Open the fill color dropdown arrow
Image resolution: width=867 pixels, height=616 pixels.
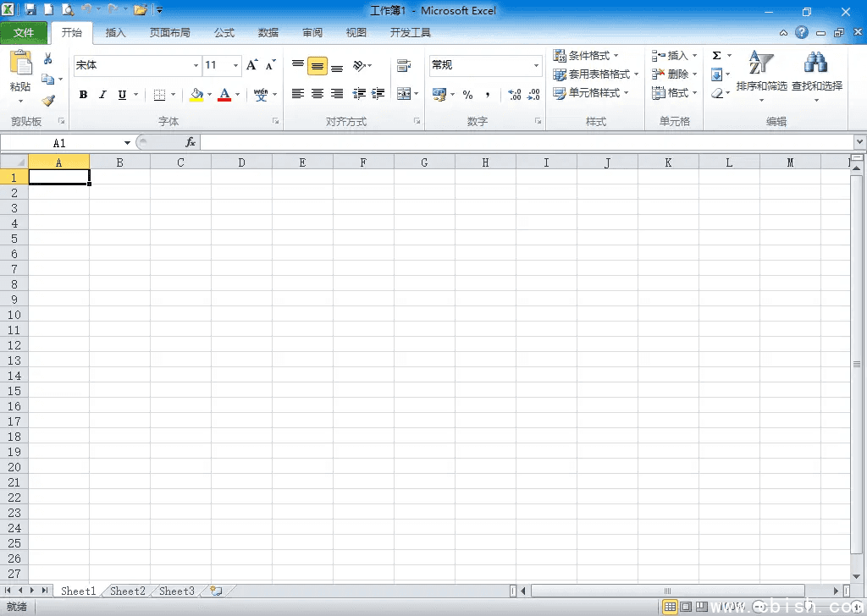coord(209,94)
